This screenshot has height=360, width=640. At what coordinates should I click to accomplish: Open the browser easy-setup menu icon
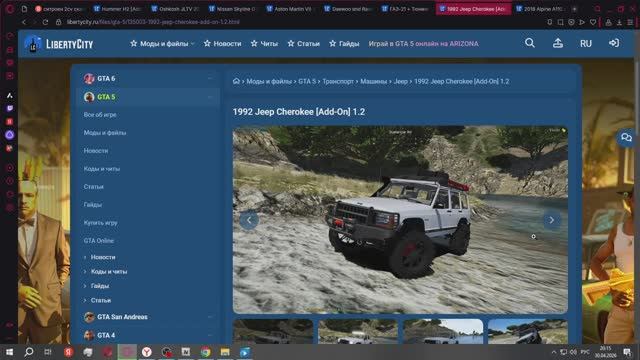(631, 22)
